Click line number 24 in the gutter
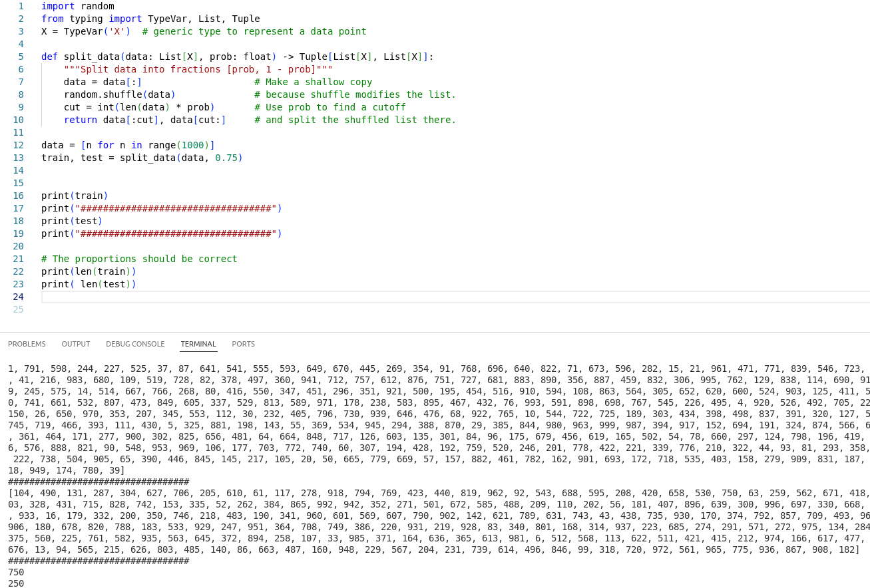This screenshot has width=870, height=588. click(x=18, y=297)
